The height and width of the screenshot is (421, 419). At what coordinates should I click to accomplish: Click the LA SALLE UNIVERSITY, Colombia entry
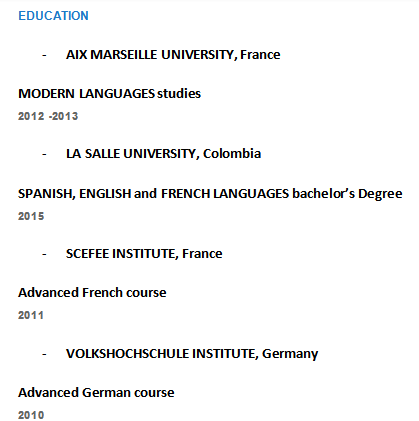pos(163,154)
